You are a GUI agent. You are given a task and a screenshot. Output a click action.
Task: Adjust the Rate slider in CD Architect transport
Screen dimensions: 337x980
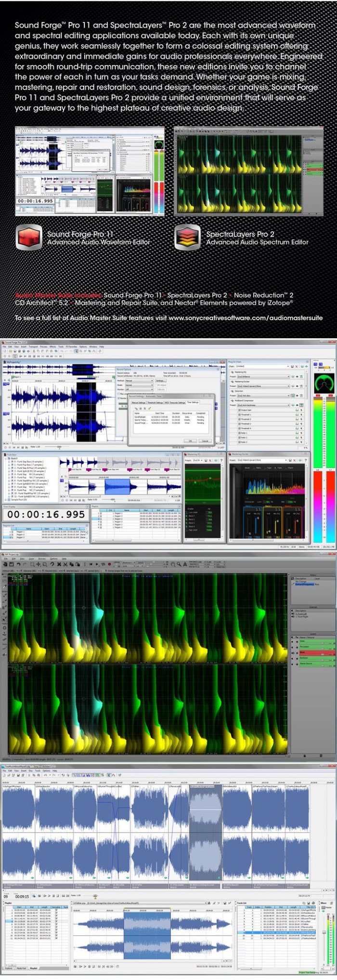pyautogui.click(x=95, y=897)
